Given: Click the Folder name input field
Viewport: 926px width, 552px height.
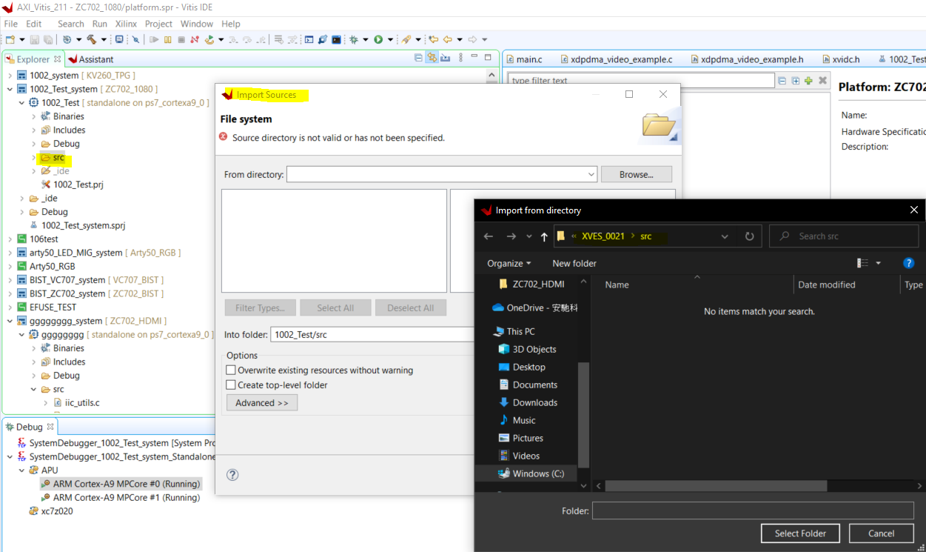Looking at the screenshot, I should pyautogui.click(x=753, y=511).
